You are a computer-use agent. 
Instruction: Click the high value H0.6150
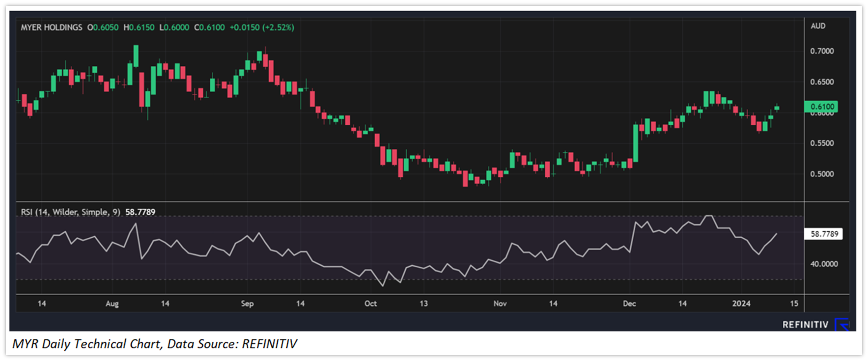[139, 27]
